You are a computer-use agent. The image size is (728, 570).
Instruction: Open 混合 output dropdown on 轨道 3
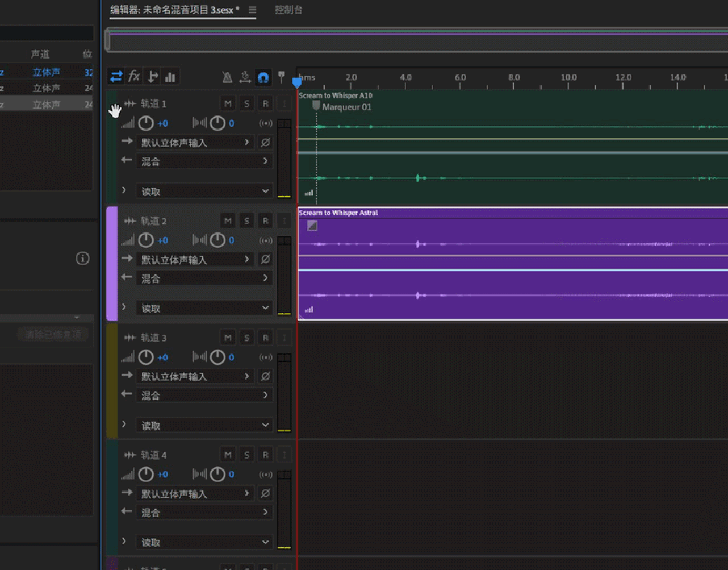(204, 396)
